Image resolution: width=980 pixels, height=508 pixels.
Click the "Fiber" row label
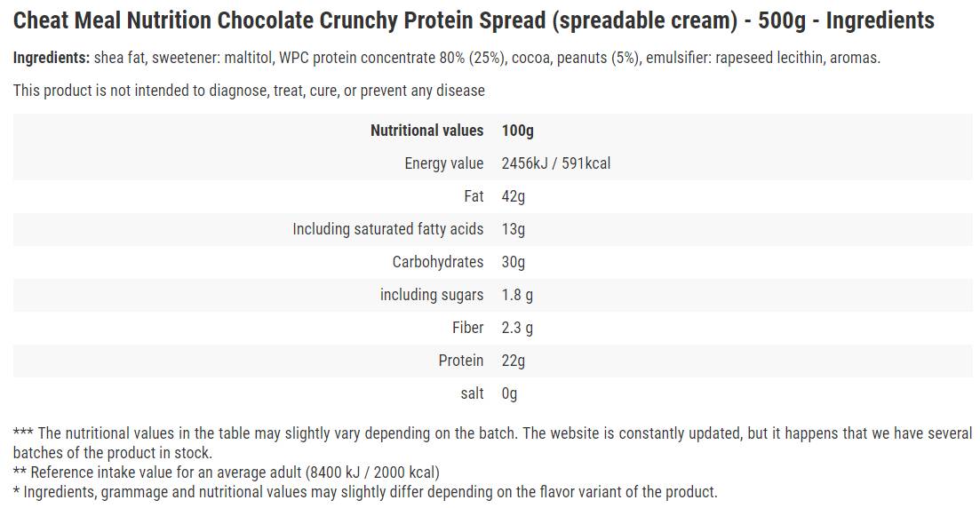pos(467,328)
